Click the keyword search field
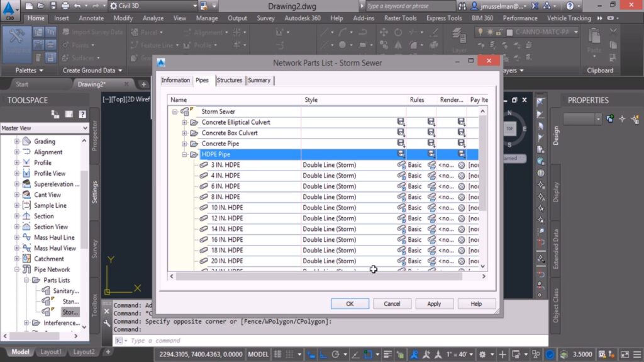The image size is (644, 362). point(410,6)
